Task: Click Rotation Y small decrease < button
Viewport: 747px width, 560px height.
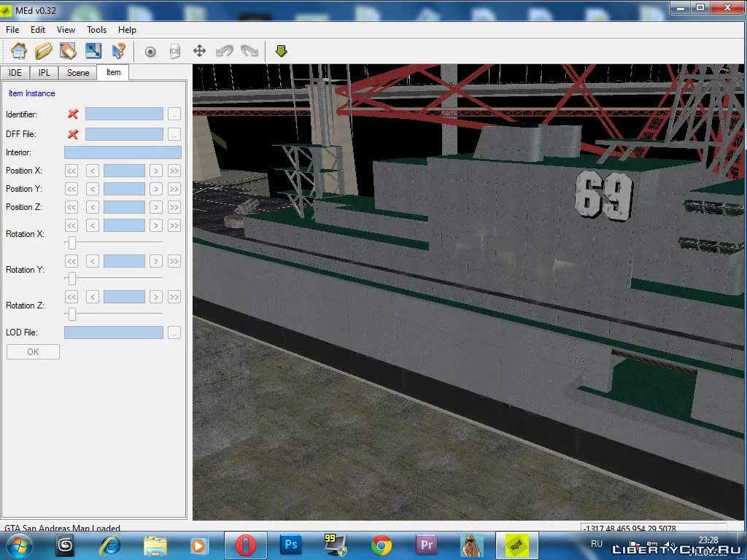Action: (x=93, y=261)
